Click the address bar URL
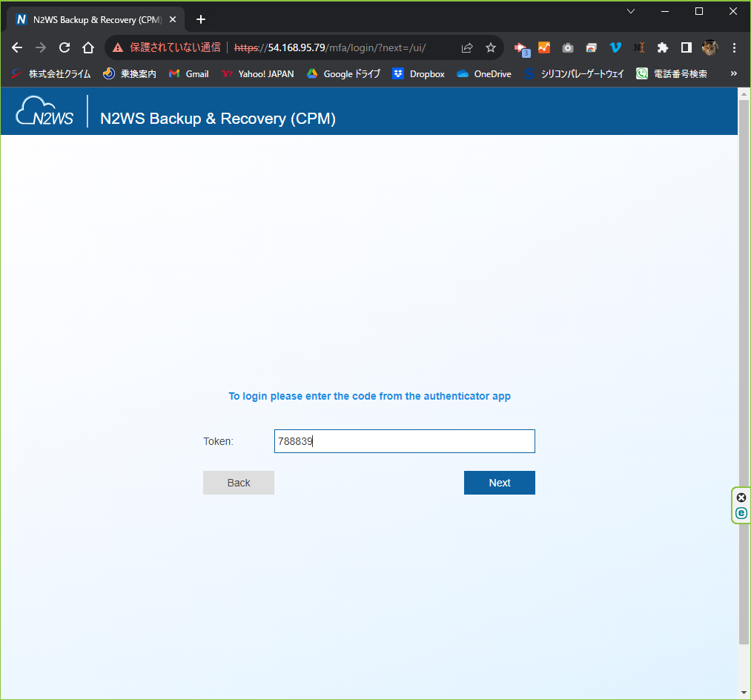Screen dimensions: 751x700 click(x=330, y=47)
